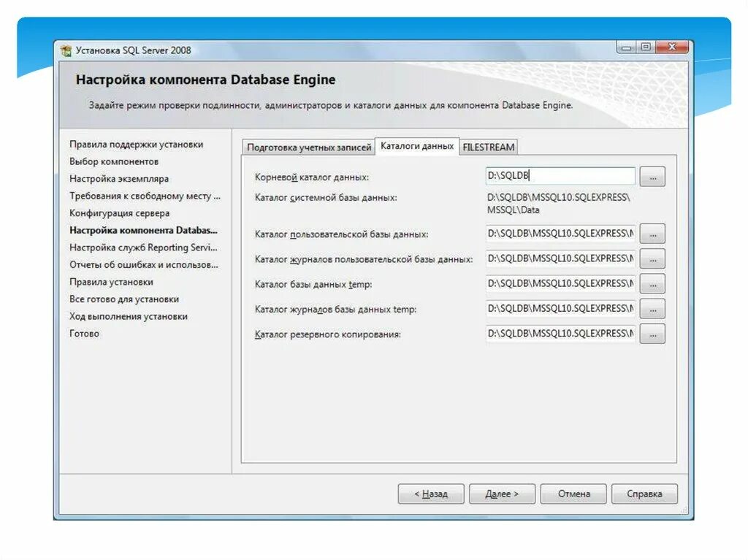Select the Правила установки step

111,282
